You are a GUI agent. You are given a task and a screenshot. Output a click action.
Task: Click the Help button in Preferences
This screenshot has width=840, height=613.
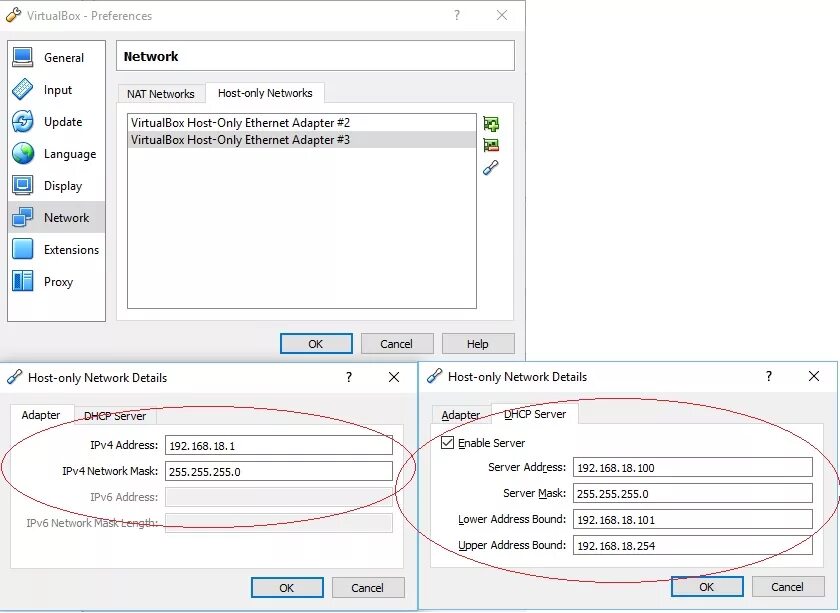pos(478,343)
